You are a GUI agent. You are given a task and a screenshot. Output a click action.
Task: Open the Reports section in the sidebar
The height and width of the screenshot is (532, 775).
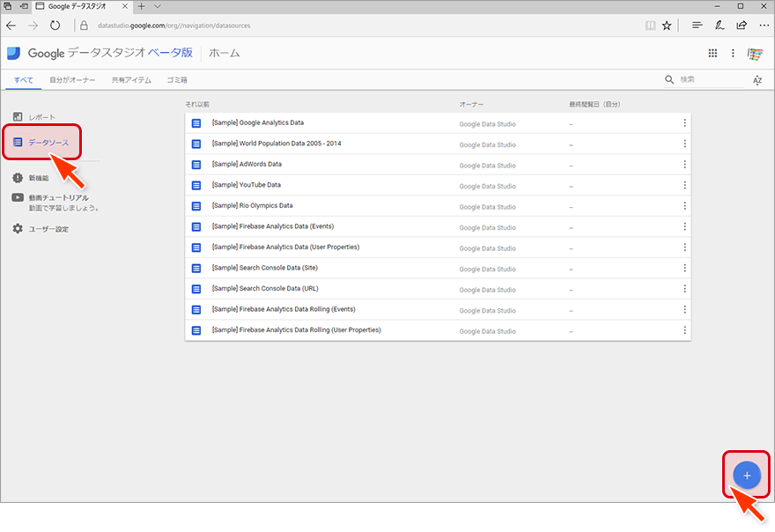click(x=34, y=117)
